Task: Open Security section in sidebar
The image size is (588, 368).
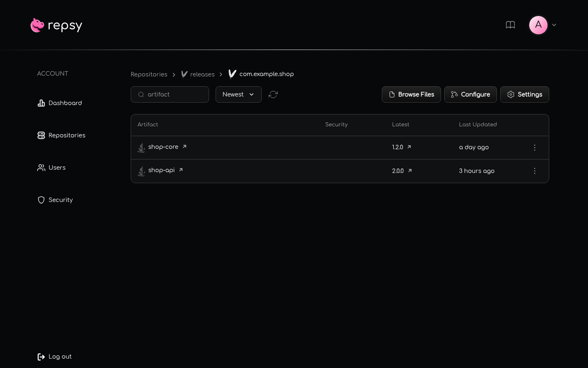Action: click(x=55, y=200)
